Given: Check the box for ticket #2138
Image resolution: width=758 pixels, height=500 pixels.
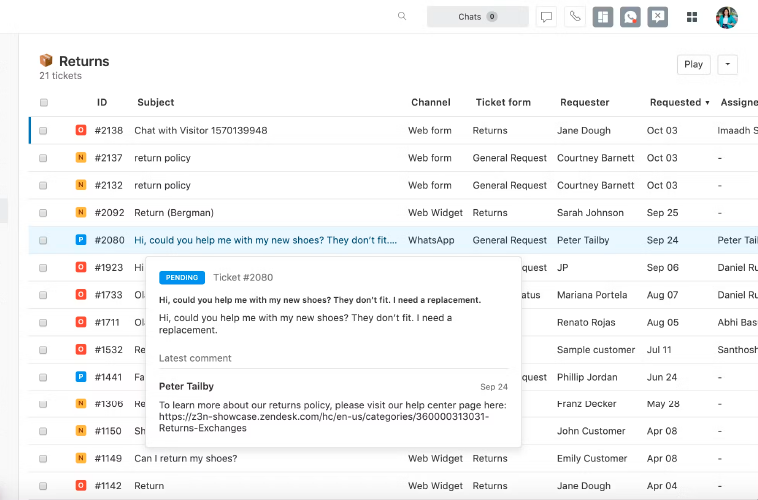Looking at the screenshot, I should [x=44, y=130].
